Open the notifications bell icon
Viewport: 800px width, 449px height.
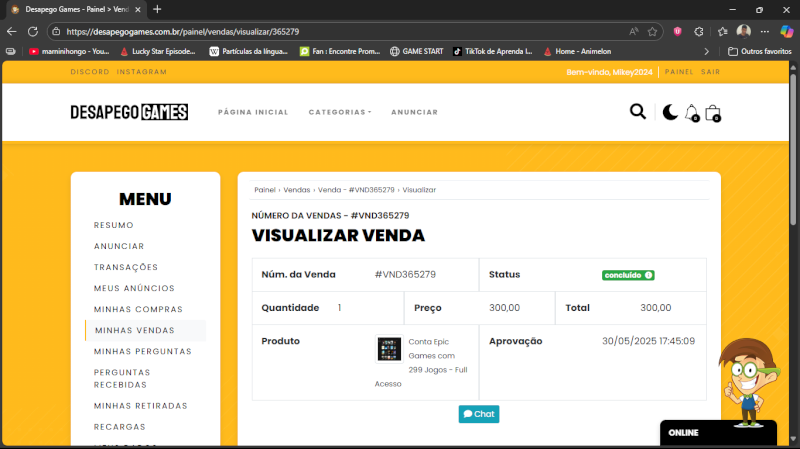tap(692, 113)
